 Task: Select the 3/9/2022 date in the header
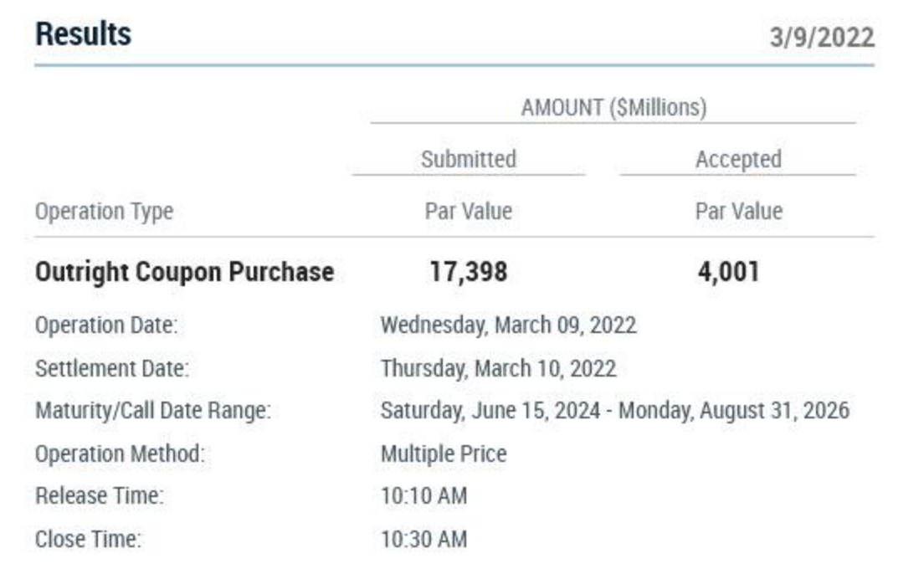pyautogui.click(x=822, y=38)
